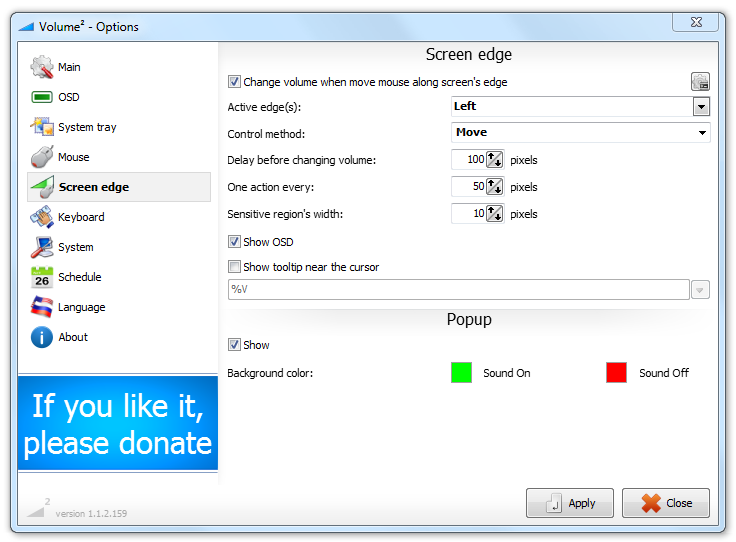The image size is (736, 542).
Task: Expand the Active edge(s) dropdown arrow
Action: point(701,107)
